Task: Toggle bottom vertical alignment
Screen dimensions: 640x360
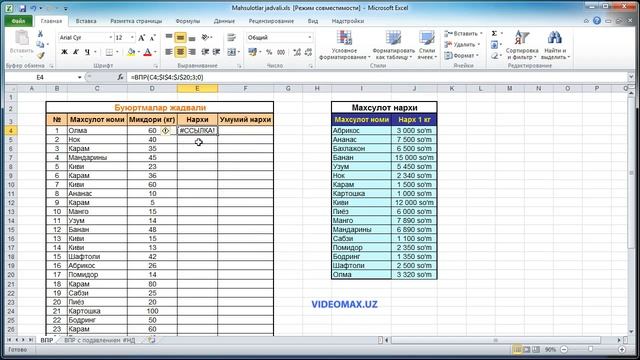Action: click(x=192, y=38)
